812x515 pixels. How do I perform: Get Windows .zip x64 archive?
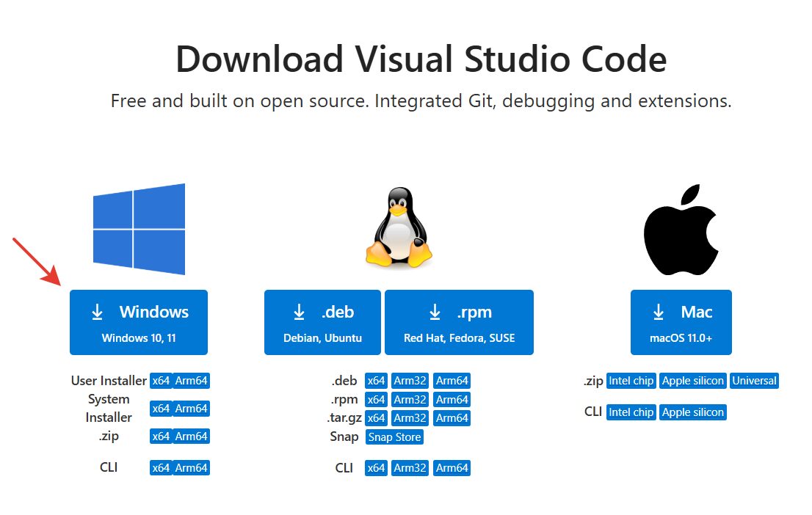tap(161, 437)
